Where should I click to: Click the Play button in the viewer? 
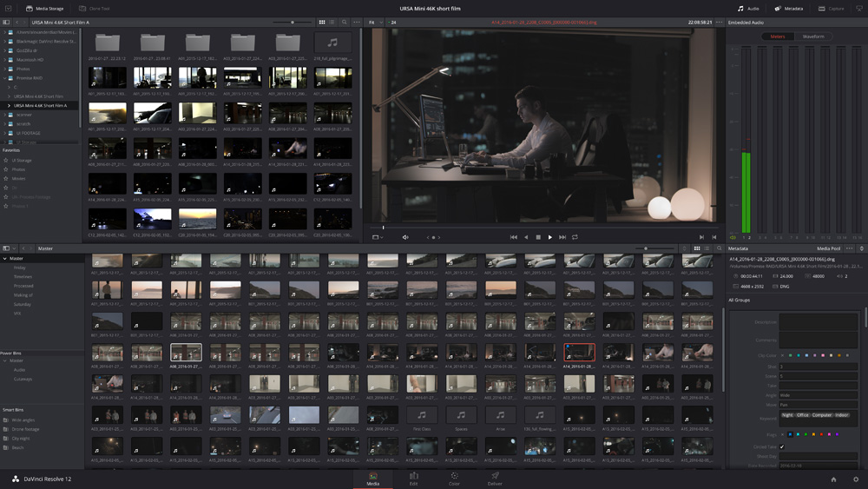click(x=549, y=237)
